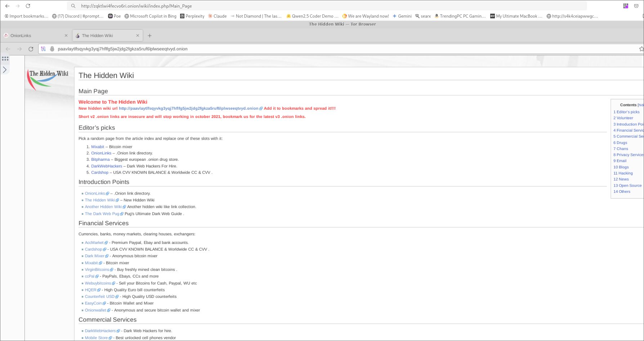Bookmark the page using the star icon

click(641, 49)
